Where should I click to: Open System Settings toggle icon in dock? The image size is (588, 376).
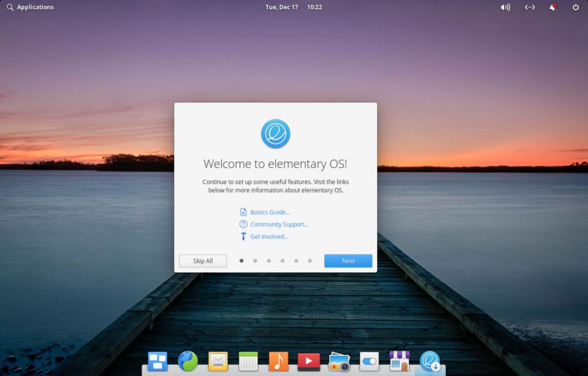369,361
